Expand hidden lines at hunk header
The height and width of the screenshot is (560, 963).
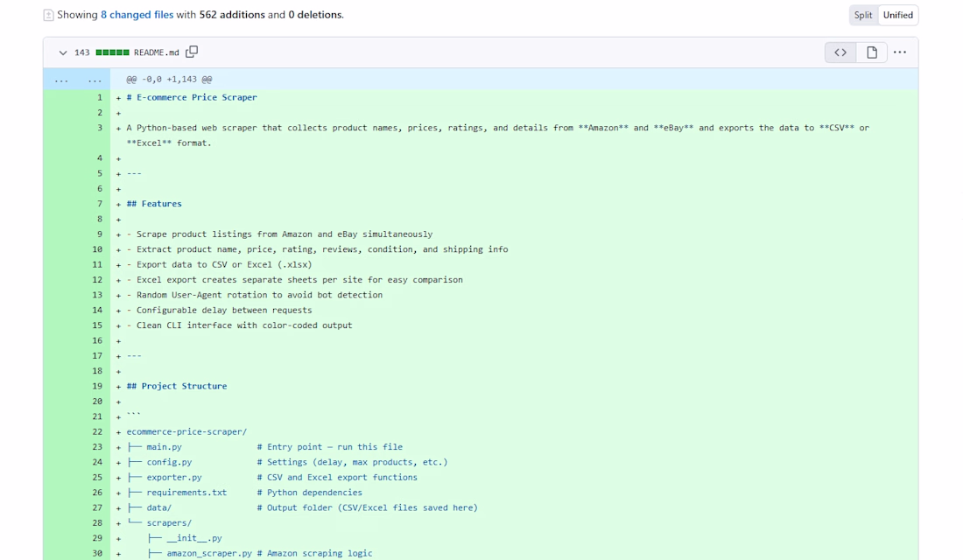tap(77, 80)
